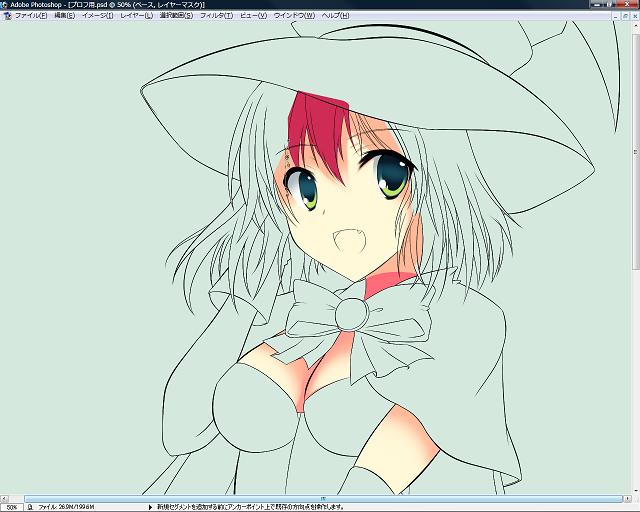Minimize the document window from the menu bar

[616, 16]
